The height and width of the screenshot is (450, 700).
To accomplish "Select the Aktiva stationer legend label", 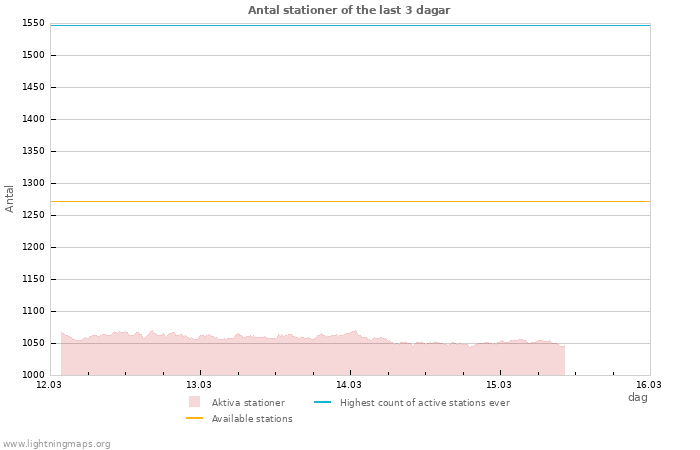I will (248, 403).
